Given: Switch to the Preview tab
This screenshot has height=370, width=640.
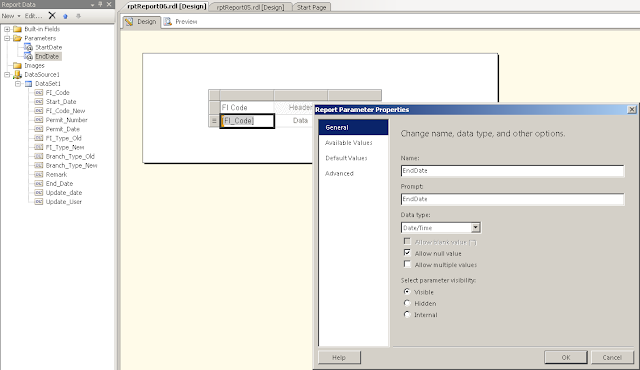Looking at the screenshot, I should point(181,22).
